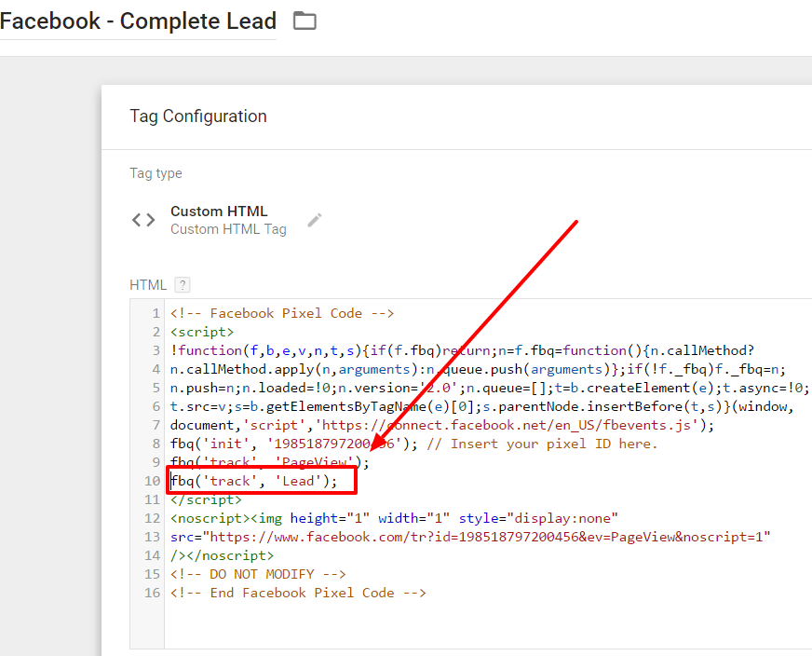Viewport: 812px width, 656px height.
Task: Click the closing noscript tag on line 14
Action: [x=223, y=556]
